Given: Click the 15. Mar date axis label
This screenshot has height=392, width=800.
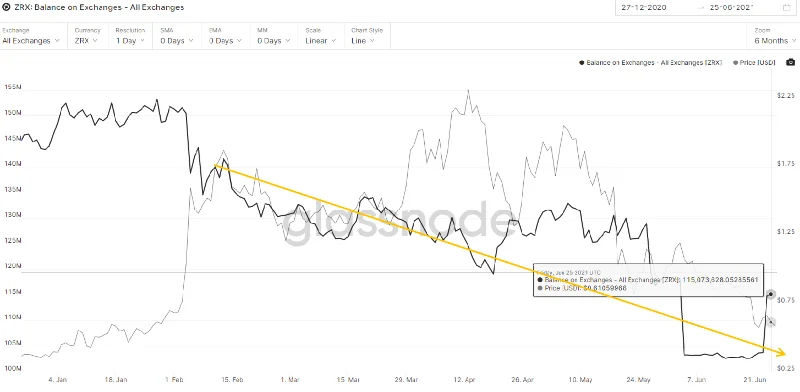Looking at the screenshot, I should (348, 380).
